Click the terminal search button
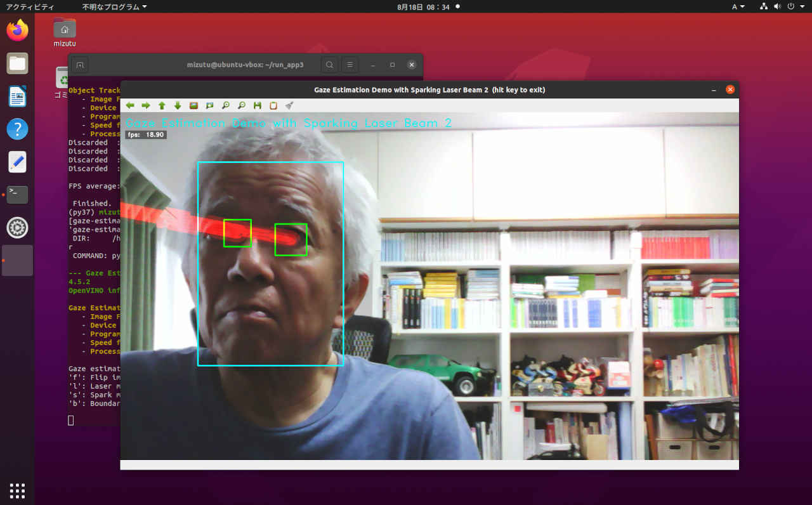 (329, 65)
